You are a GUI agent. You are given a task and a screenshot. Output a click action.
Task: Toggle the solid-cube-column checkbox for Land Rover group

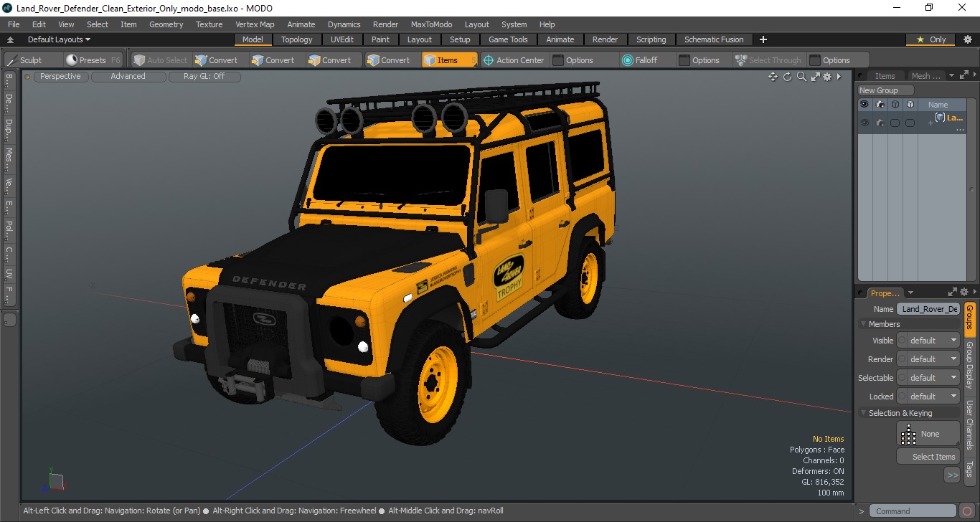click(x=910, y=123)
